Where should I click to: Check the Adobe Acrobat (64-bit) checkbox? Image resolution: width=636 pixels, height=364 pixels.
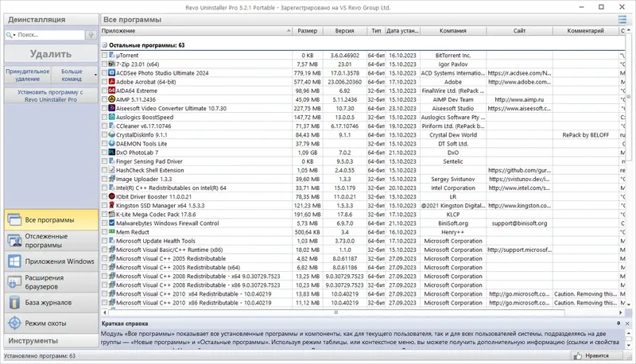tap(105, 82)
